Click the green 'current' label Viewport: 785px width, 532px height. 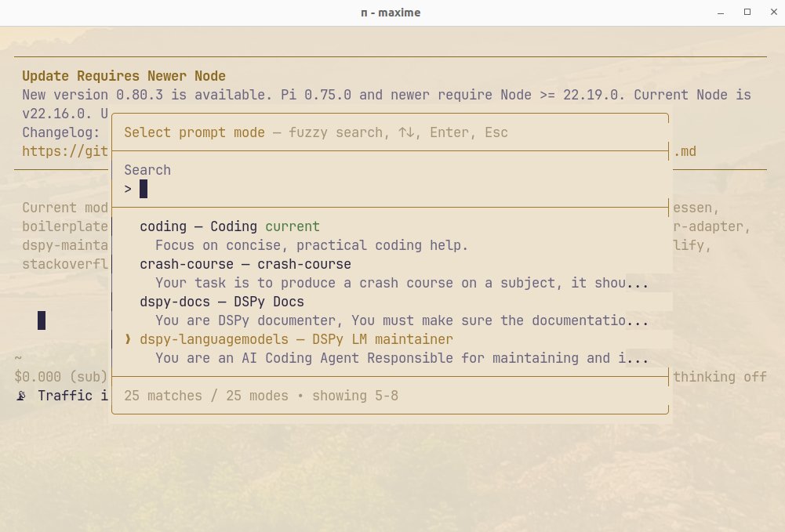[293, 226]
